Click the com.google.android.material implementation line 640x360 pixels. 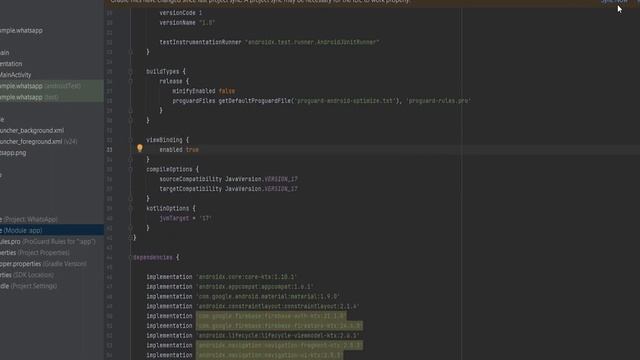243,297
